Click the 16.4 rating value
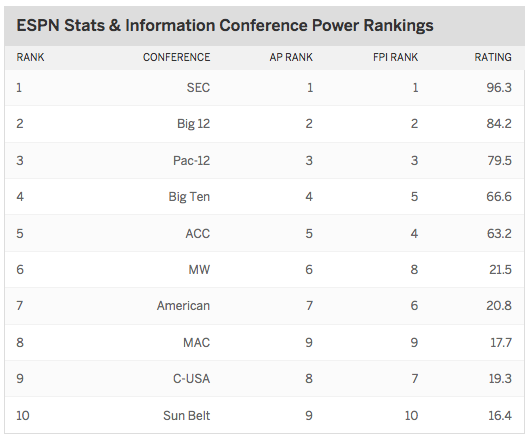 pos(500,415)
